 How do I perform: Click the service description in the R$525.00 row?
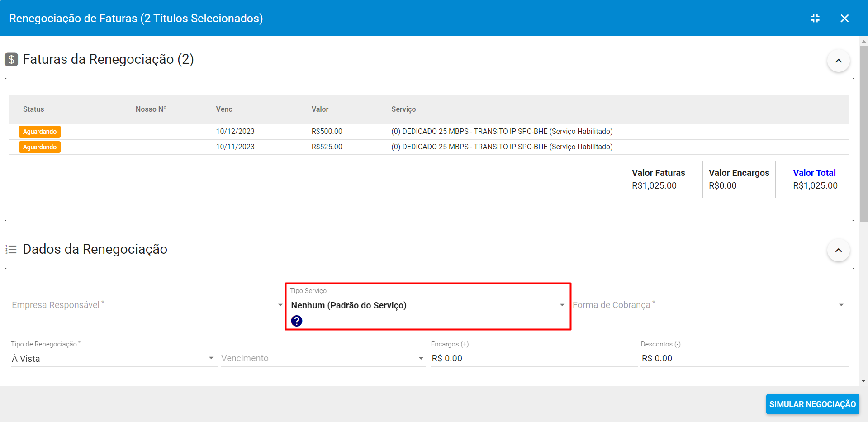(502, 147)
